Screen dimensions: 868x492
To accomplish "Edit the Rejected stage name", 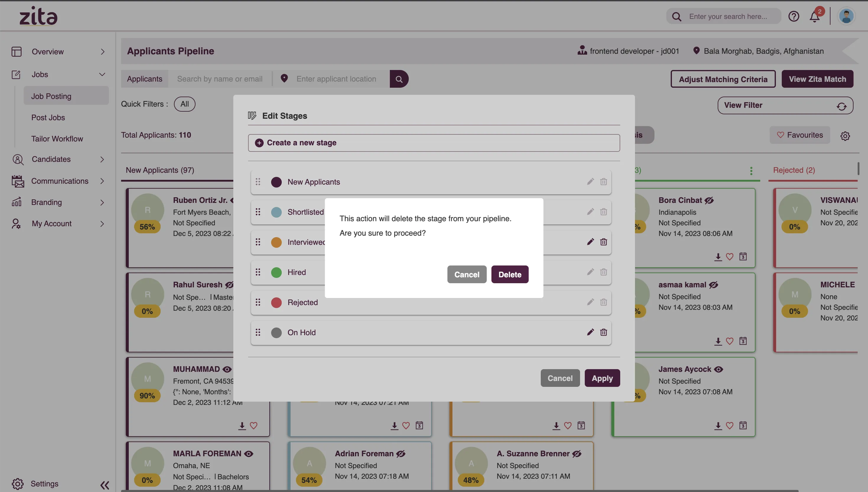I will pyautogui.click(x=590, y=302).
